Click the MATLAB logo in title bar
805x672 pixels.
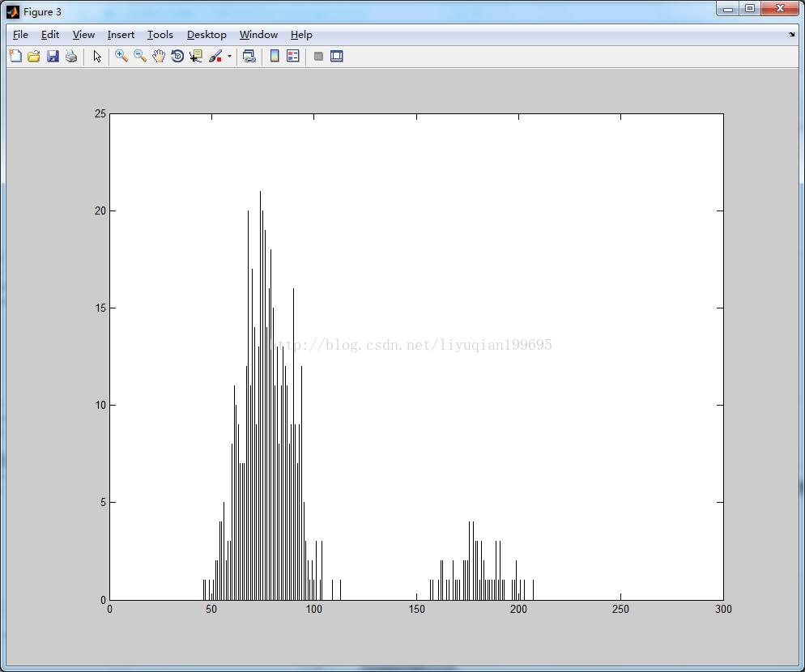coord(13,11)
